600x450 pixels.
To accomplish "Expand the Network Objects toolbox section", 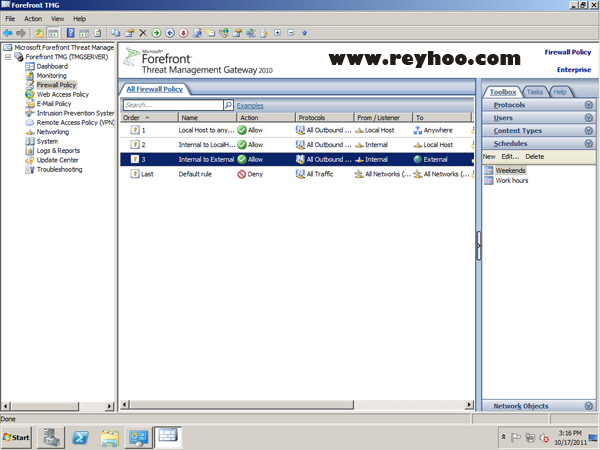I will (538, 406).
